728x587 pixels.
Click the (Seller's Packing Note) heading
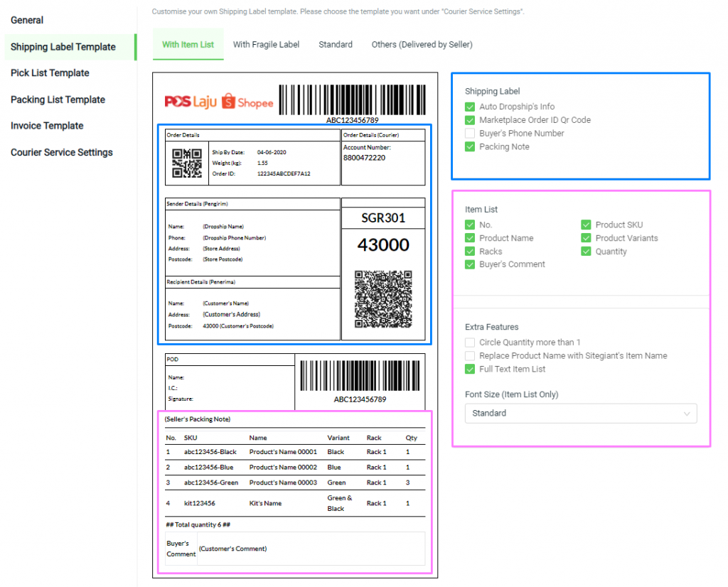pos(198,419)
